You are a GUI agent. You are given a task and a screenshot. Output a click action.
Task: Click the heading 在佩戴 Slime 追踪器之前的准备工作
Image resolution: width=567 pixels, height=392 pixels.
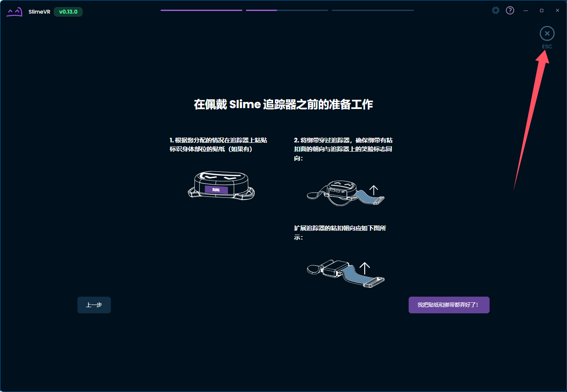(x=283, y=105)
